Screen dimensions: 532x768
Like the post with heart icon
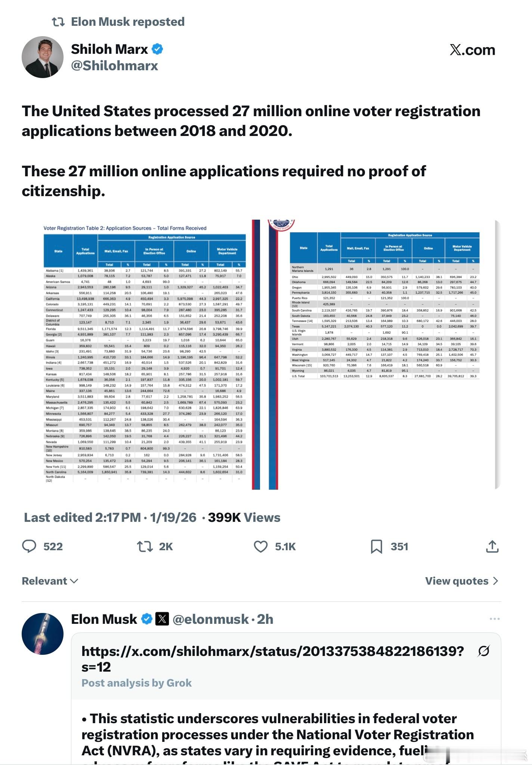click(261, 546)
